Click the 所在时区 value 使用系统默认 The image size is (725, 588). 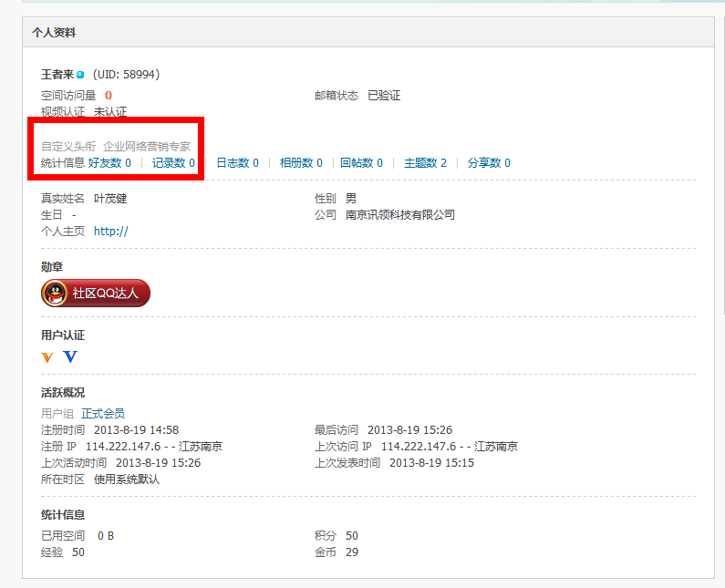[x=127, y=480]
